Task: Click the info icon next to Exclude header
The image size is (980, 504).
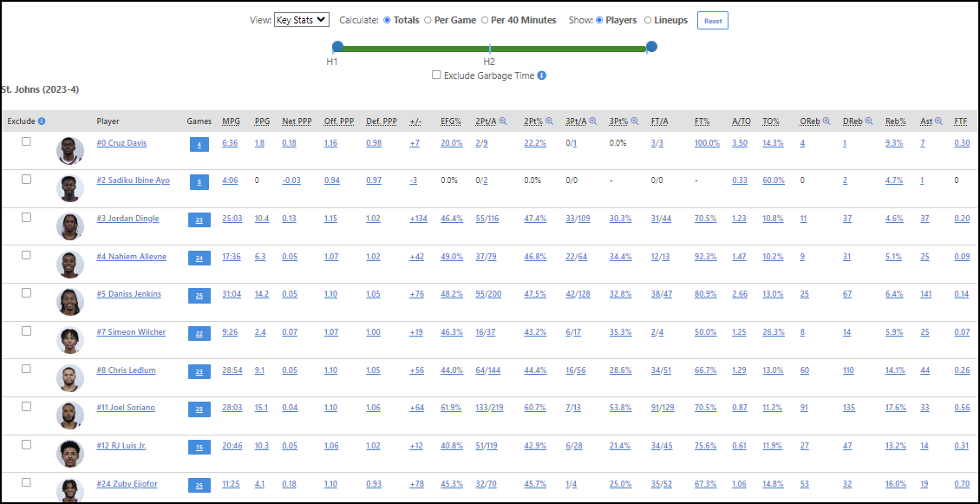Action: 42,121
